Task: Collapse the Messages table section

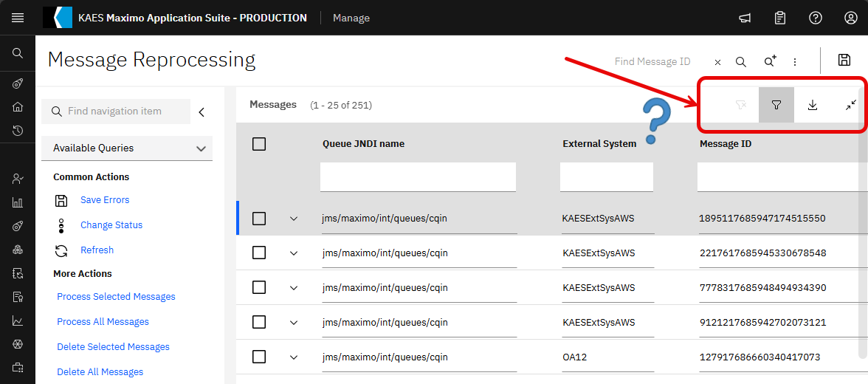Action: (850, 105)
